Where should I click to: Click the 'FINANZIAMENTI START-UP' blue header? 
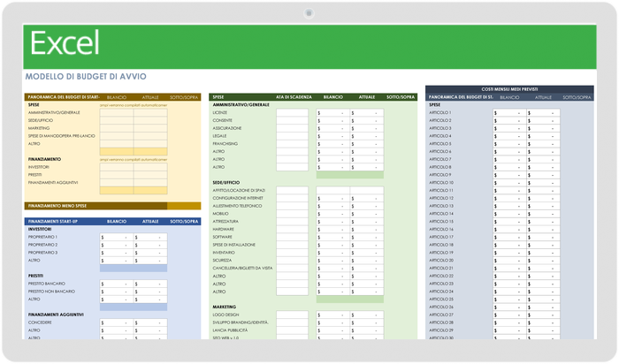(52, 222)
